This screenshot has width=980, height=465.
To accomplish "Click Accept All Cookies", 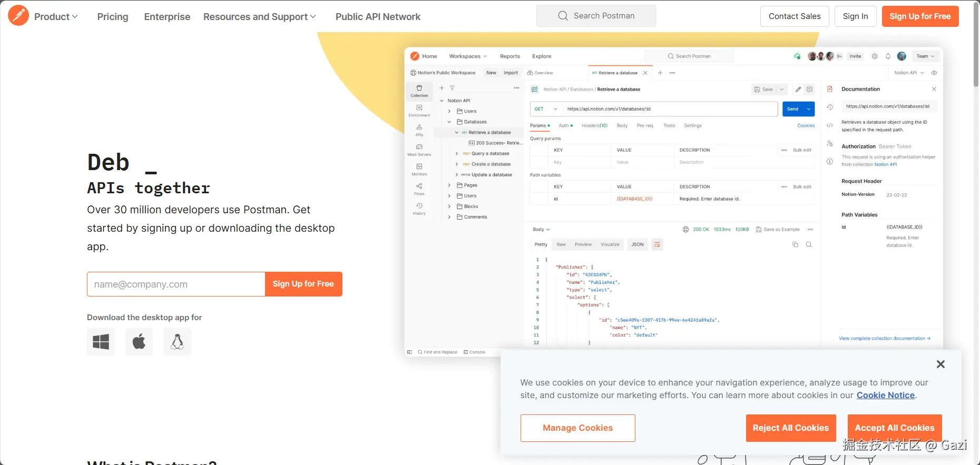I will tap(895, 428).
